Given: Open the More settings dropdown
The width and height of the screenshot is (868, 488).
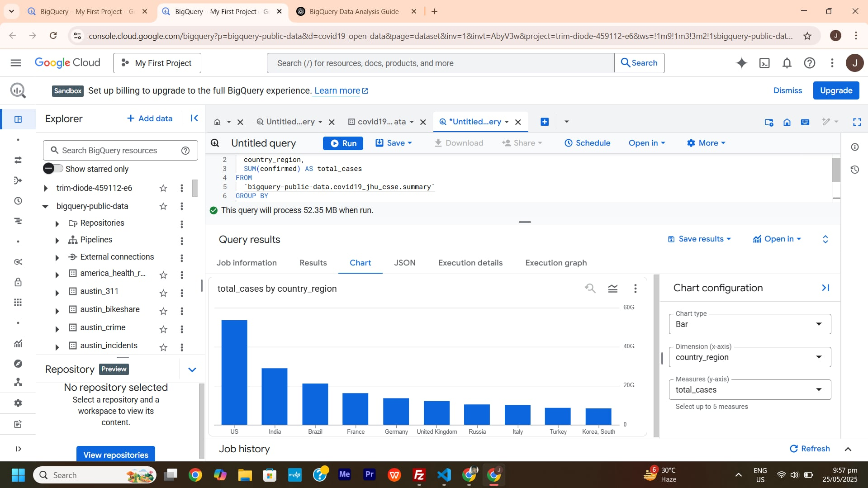Looking at the screenshot, I should (706, 143).
